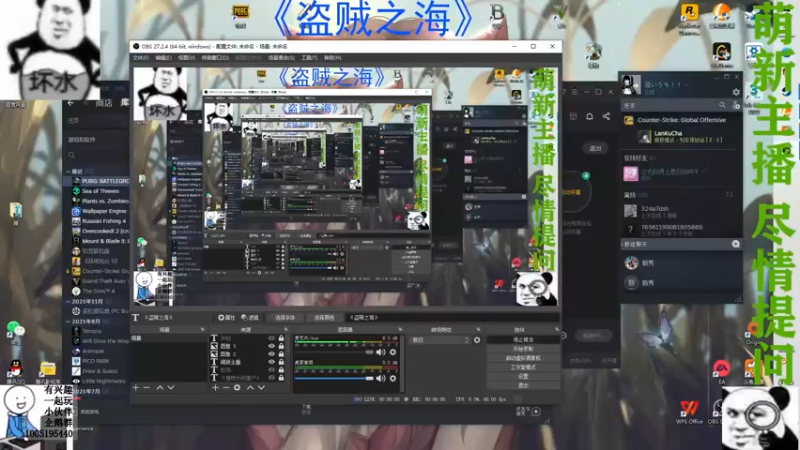The image size is (800, 450).
Task: Enable 工作室模式 in OBS controls
Action: (x=523, y=367)
